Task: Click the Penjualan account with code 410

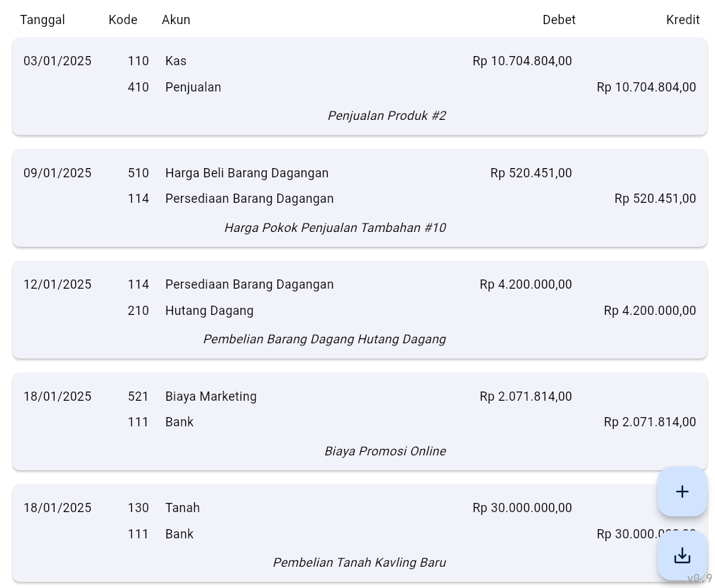Action: (x=193, y=87)
